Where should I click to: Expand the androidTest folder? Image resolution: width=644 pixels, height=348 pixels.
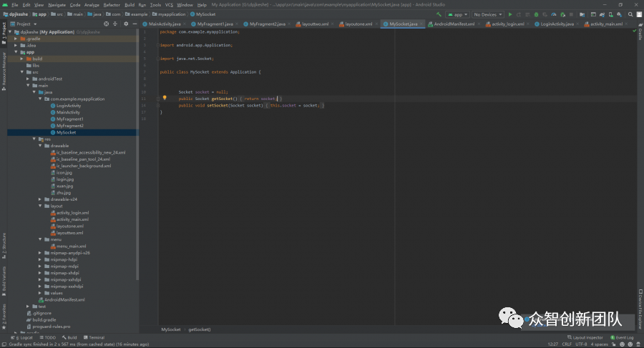click(28, 79)
